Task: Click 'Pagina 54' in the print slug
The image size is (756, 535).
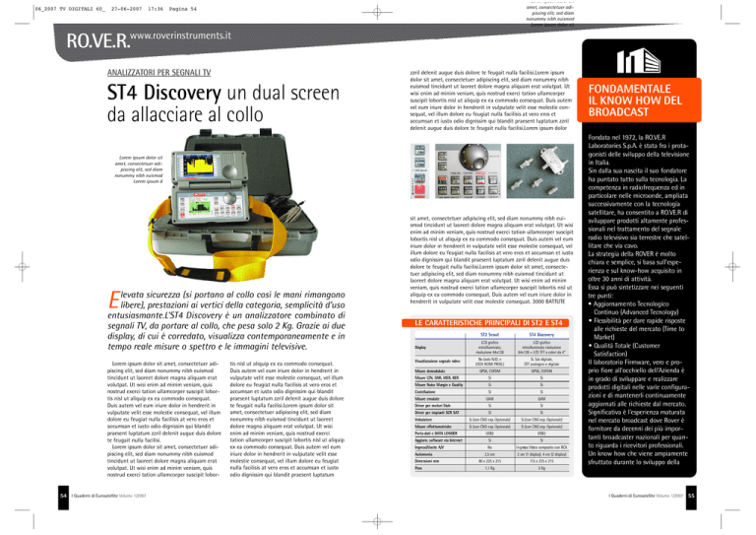Action: (x=182, y=9)
